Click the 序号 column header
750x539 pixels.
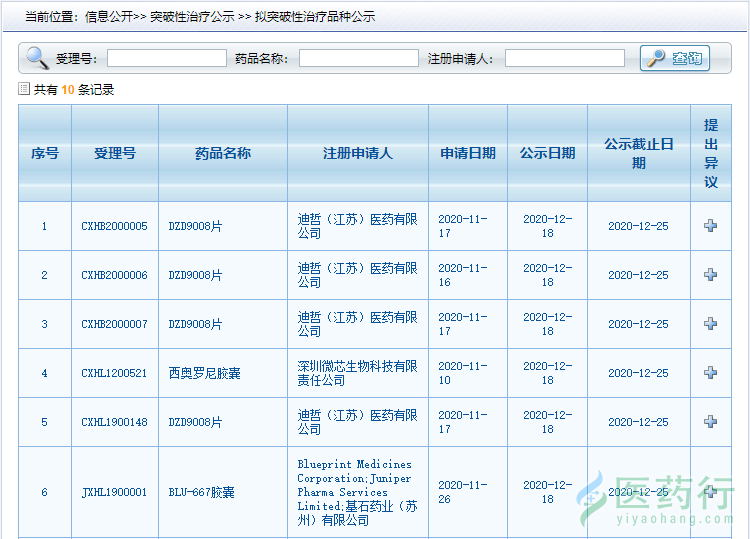point(45,153)
